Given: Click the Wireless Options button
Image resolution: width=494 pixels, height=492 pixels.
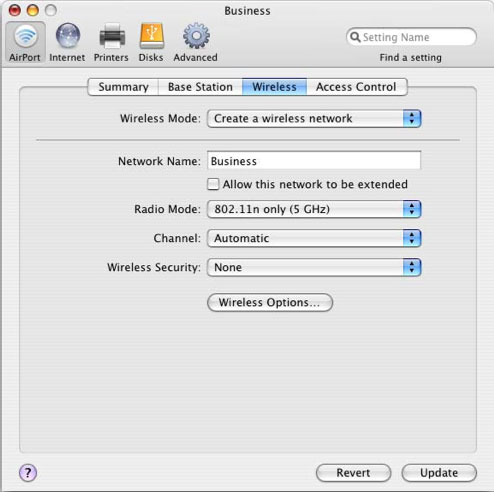Looking at the screenshot, I should pos(270,302).
